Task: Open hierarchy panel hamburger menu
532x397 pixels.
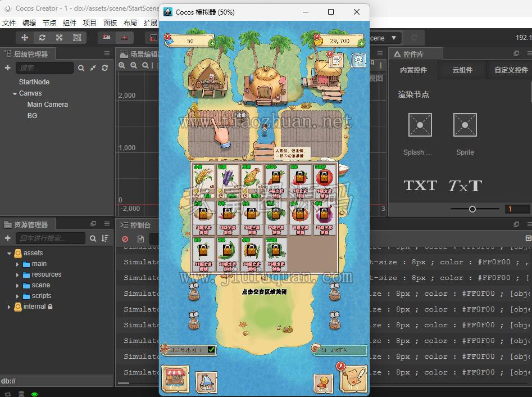Action: [x=107, y=53]
